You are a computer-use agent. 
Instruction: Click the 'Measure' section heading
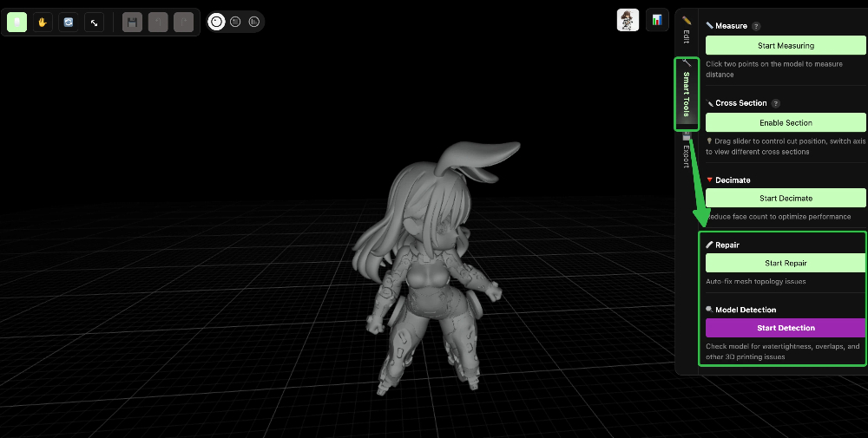tap(731, 26)
